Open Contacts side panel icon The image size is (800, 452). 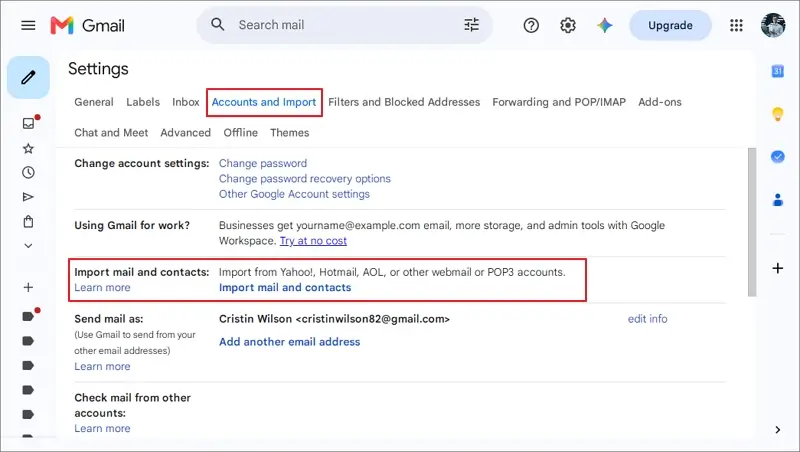pos(778,199)
